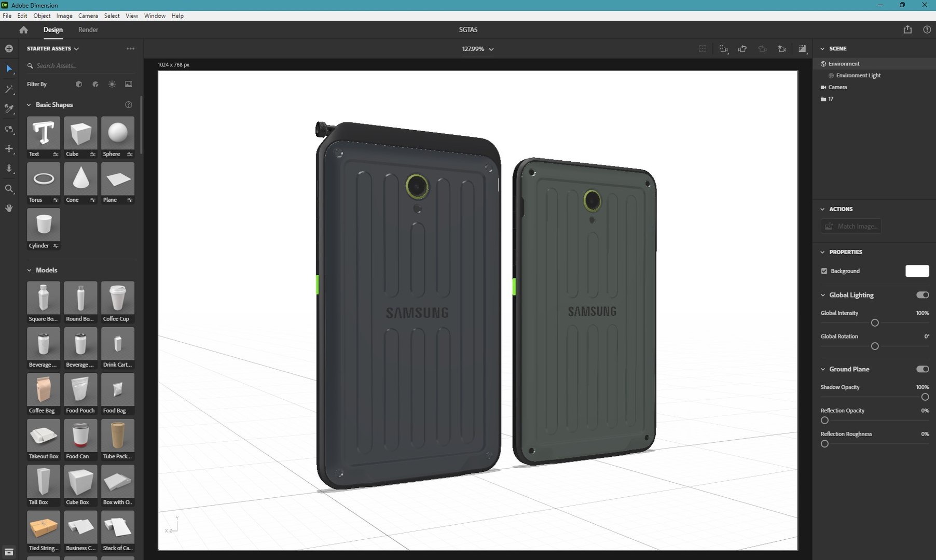This screenshot has width=936, height=560.
Task: Toggle the render preview toolbar icon
Action: 802,49
